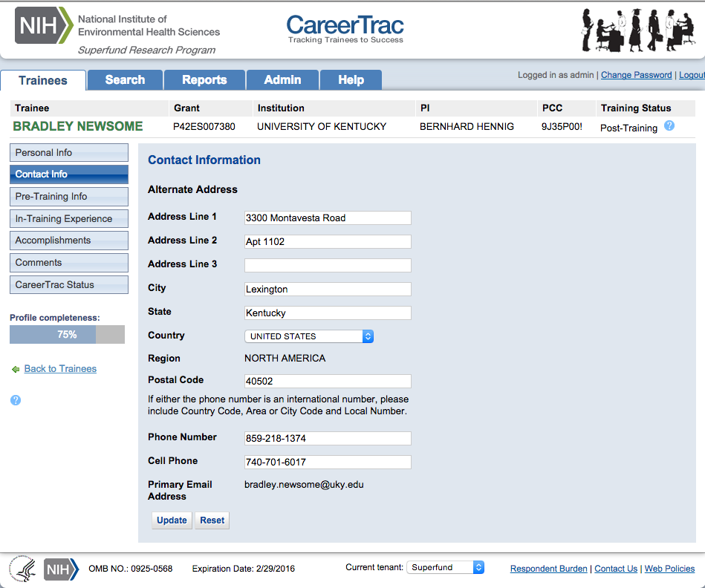
Task: Open the Current tenant Superfund dropdown
Action: (x=445, y=567)
